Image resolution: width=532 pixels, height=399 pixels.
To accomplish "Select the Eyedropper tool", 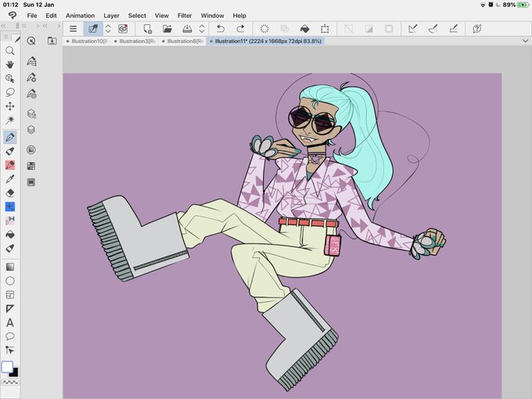I will coord(10,179).
